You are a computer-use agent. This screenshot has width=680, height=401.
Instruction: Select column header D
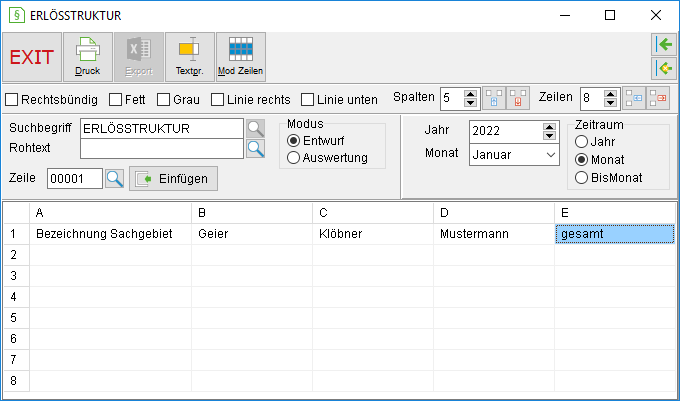(x=494, y=213)
